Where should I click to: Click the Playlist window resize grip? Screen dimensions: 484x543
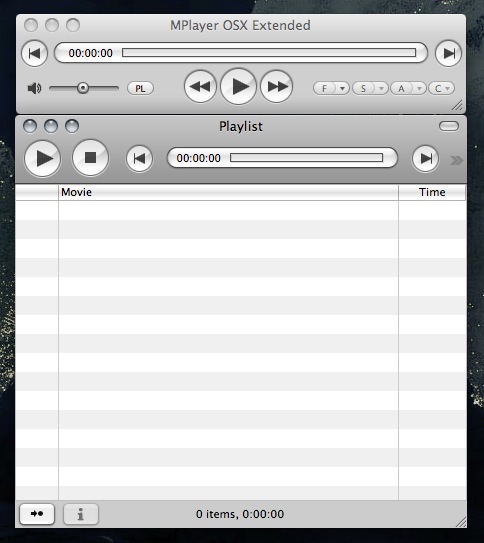[461, 522]
